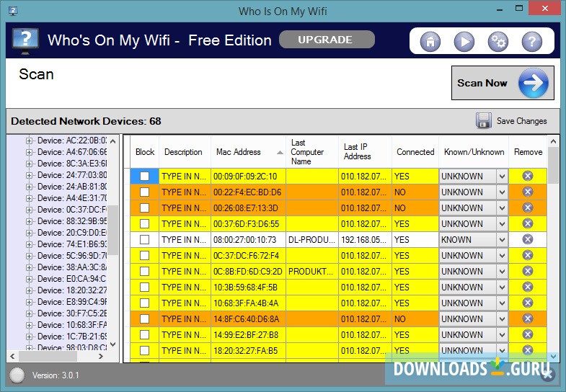Check Block for 0C:8B:FD:6D:C9:2D
Screen dimensions: 566x392
pos(144,271)
